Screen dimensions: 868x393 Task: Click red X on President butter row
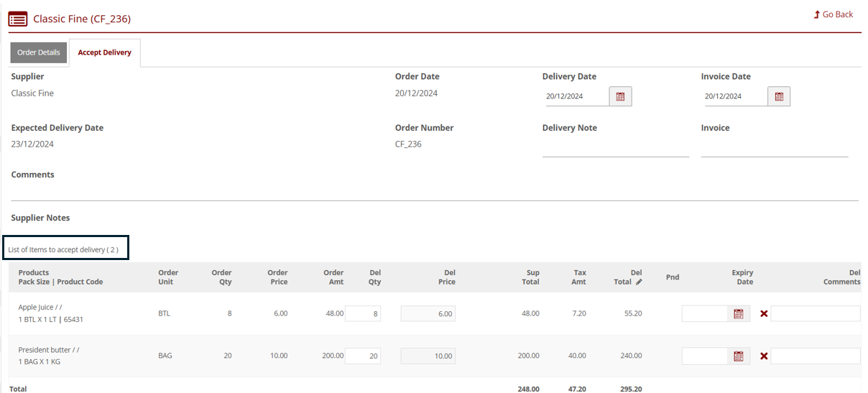coord(764,356)
